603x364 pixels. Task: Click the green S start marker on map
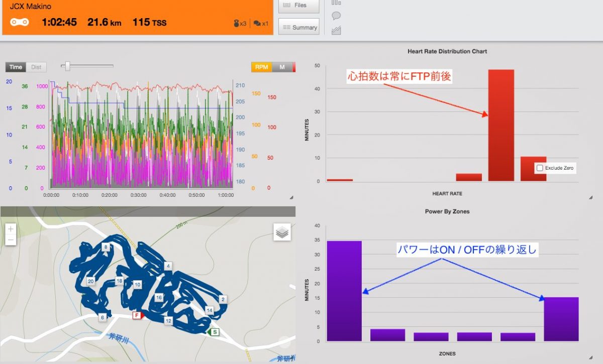tap(215, 332)
